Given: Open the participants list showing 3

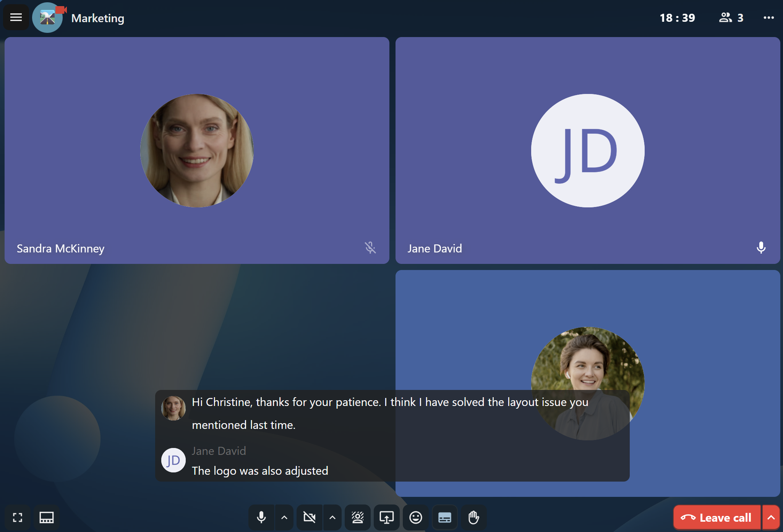Looking at the screenshot, I should pyautogui.click(x=731, y=18).
